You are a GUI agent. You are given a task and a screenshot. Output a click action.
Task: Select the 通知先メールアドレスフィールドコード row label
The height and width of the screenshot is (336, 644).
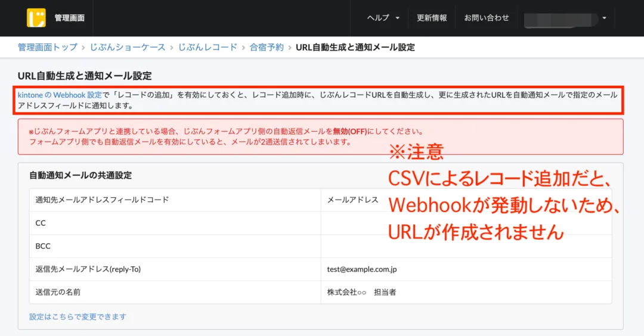103,200
